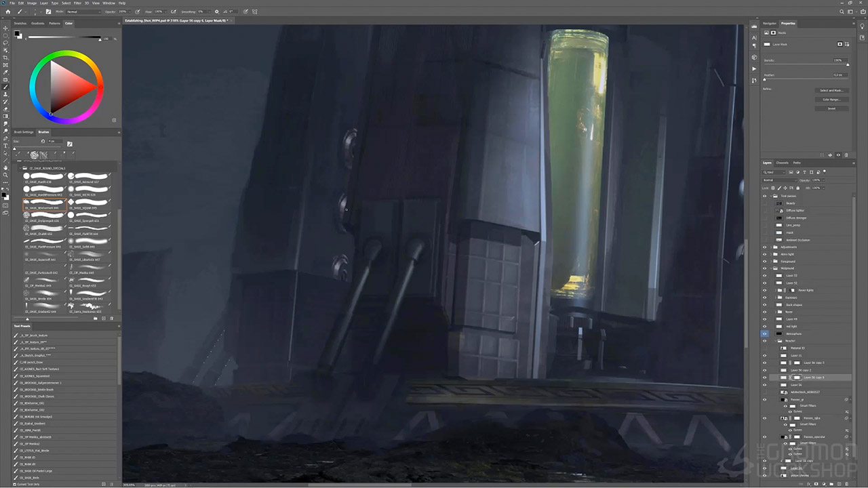Open the layer blend mode Normal dropdown
Image resolution: width=868 pixels, height=488 pixels.
[780, 180]
